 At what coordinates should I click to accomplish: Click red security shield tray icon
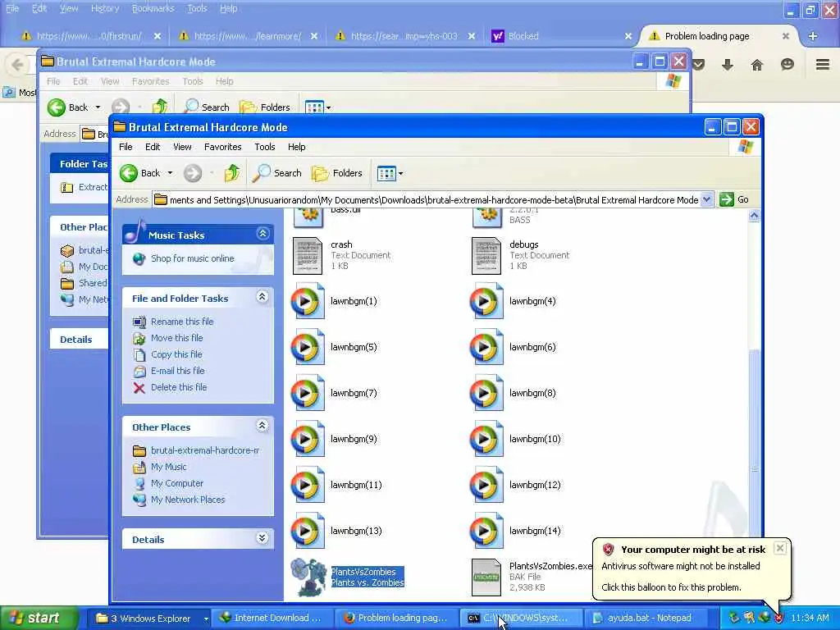point(778,619)
